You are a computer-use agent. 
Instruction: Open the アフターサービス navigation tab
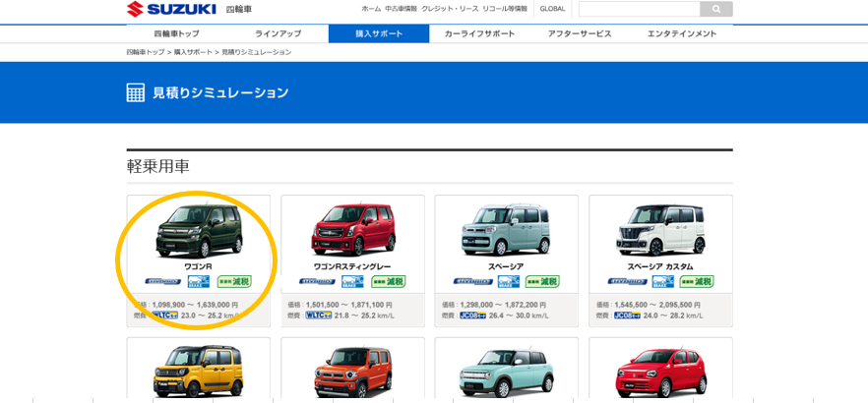coord(580,33)
